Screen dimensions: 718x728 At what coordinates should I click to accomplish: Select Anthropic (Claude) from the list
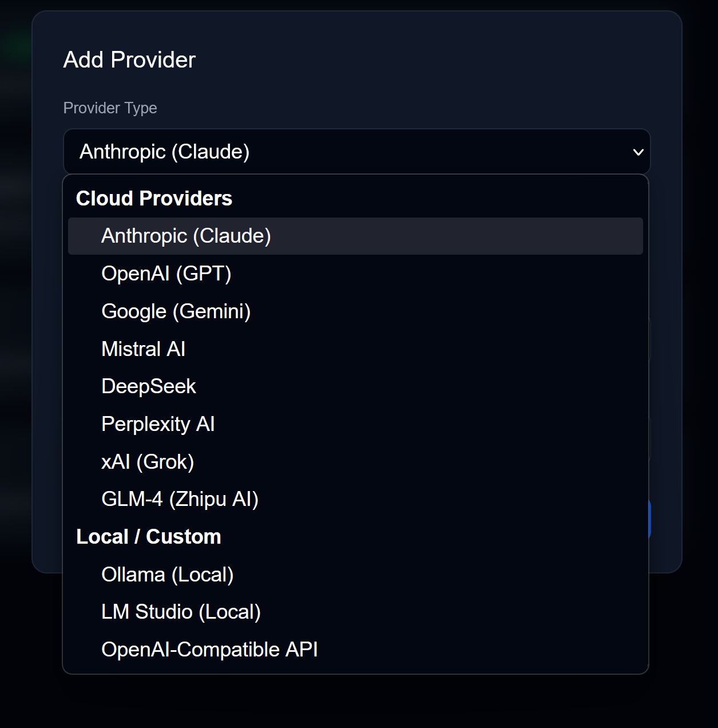pyautogui.click(x=186, y=235)
